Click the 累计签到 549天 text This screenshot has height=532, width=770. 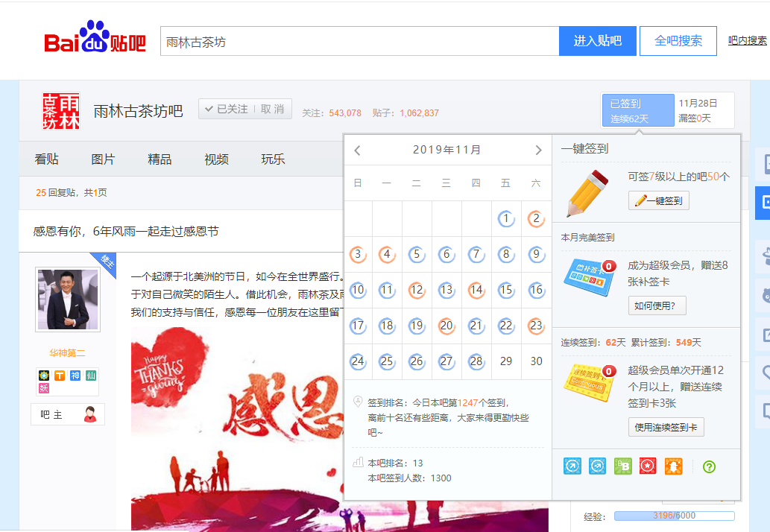[666, 343]
